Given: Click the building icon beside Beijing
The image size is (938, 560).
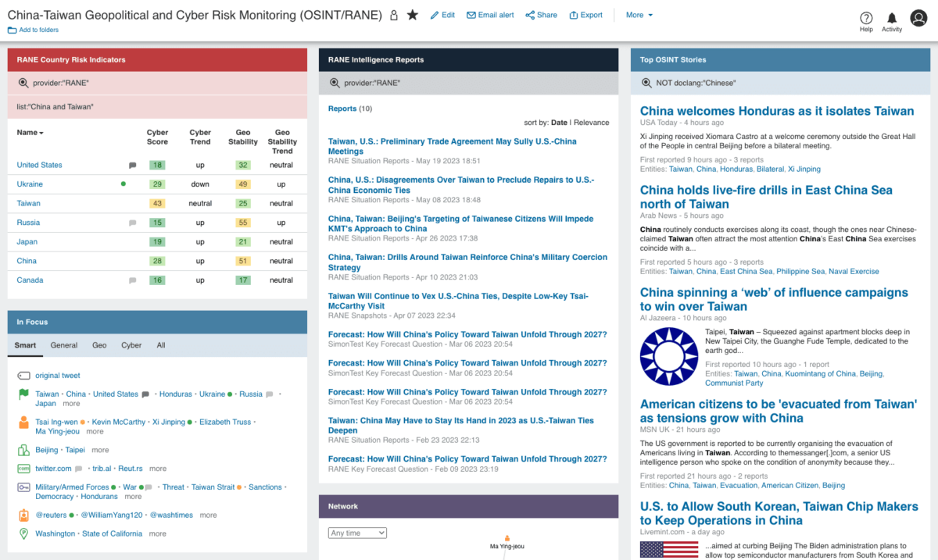Looking at the screenshot, I should tap(23, 450).
